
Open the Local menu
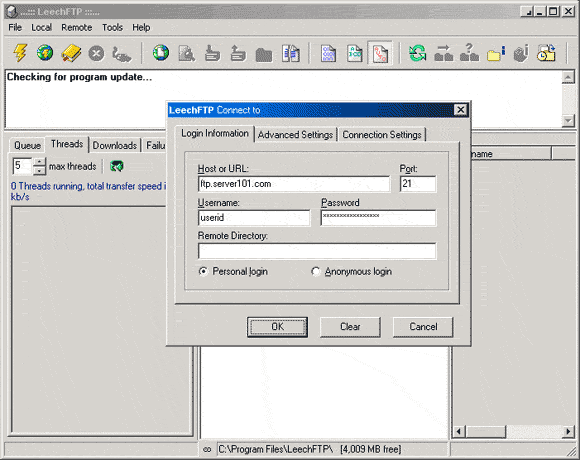click(x=41, y=28)
